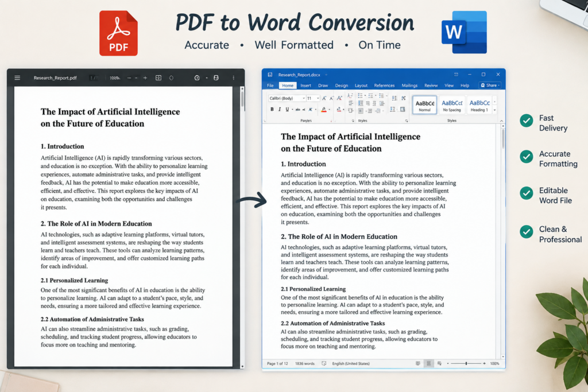
Task: Click the 1836 words count
Action: click(x=305, y=363)
